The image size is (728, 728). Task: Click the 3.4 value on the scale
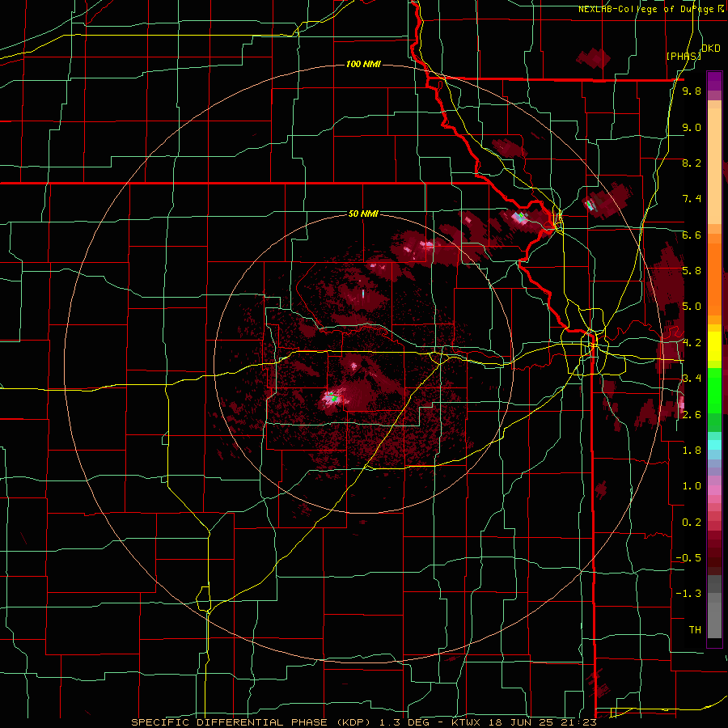[x=692, y=379]
